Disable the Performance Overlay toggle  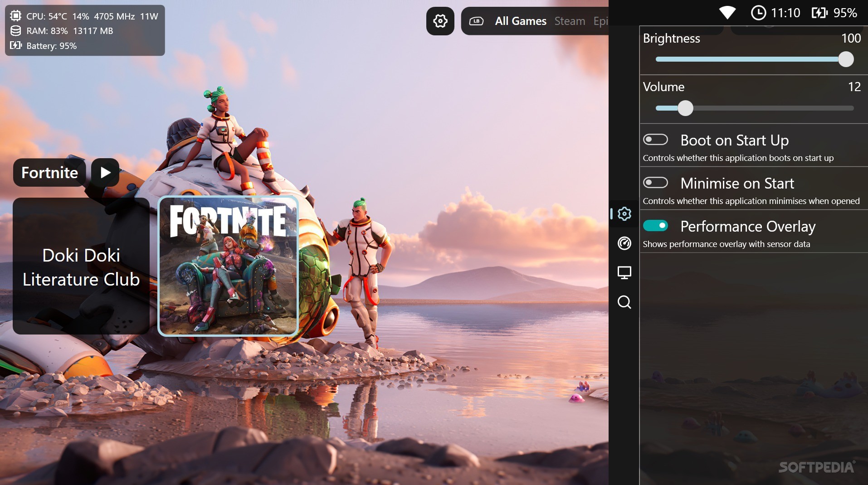pyautogui.click(x=655, y=225)
